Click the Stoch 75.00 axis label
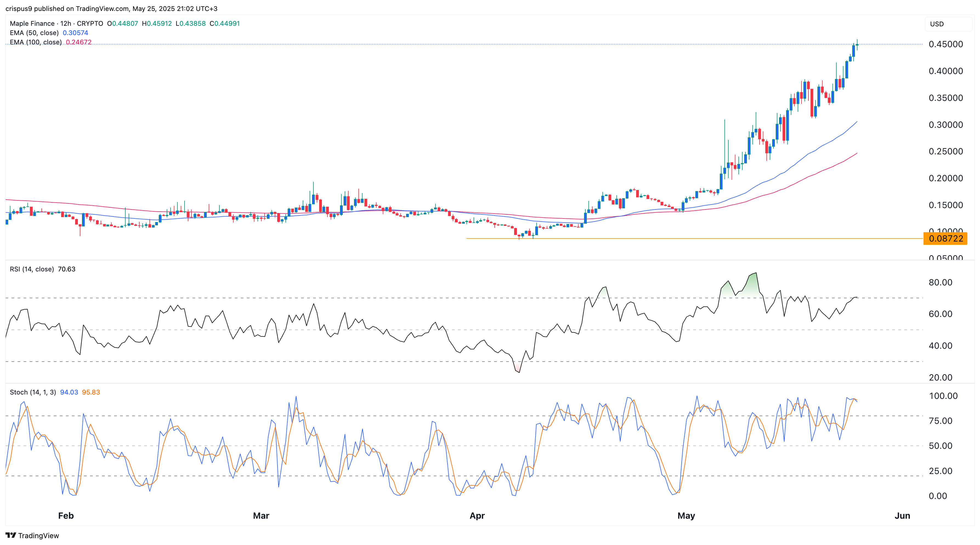 (941, 421)
